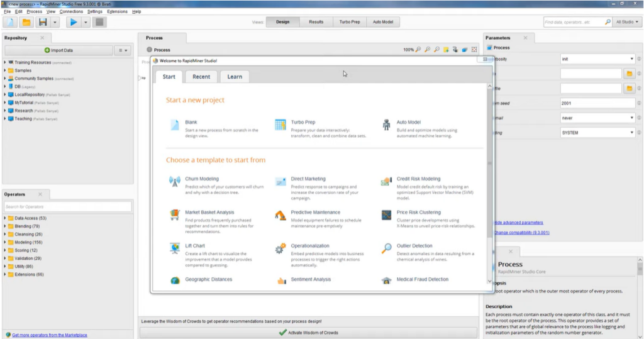Screen dimensions: 644x339
Task: Switch to the Results view
Action: click(x=316, y=22)
